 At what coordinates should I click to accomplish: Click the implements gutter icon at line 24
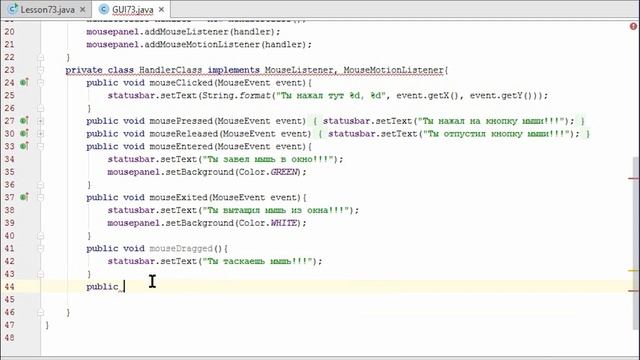(24, 82)
